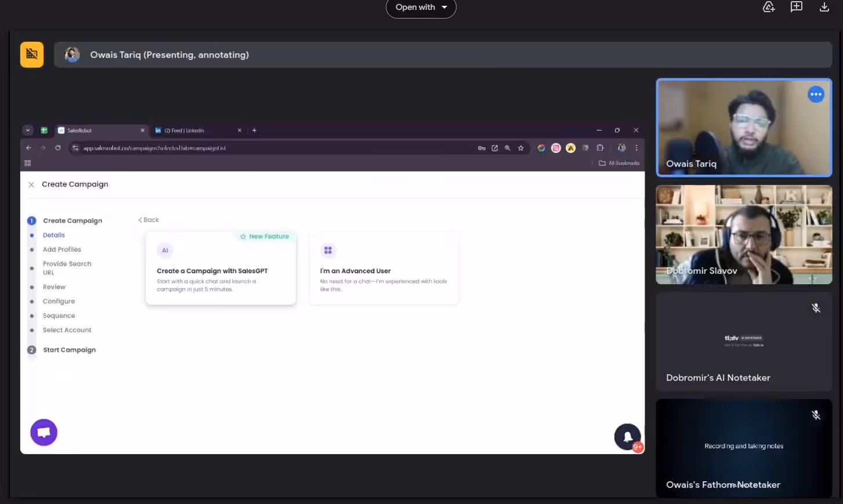843x504 pixels.
Task: Click the notification bell with 9+ badge
Action: (627, 437)
